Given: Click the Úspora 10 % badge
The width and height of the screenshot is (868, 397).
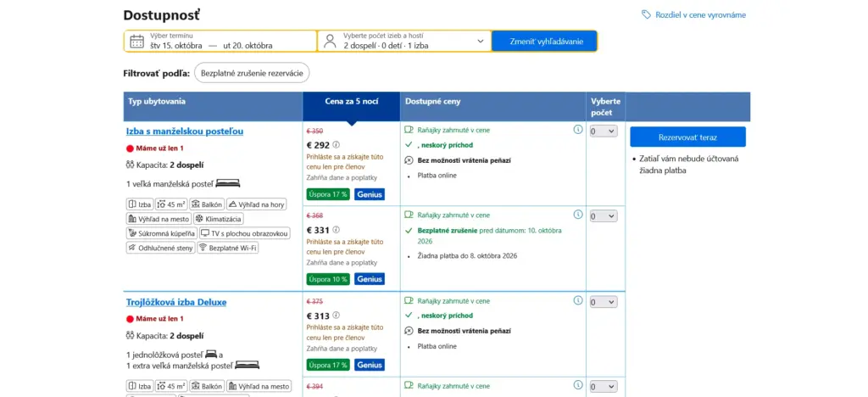Looking at the screenshot, I should coord(328,279).
